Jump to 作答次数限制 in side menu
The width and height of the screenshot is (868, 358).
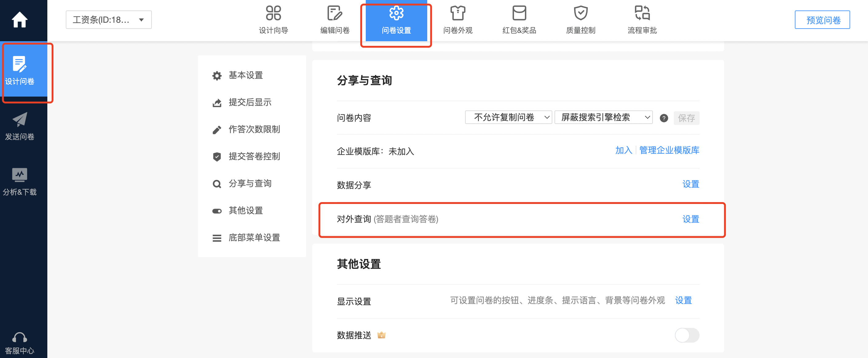click(x=254, y=129)
